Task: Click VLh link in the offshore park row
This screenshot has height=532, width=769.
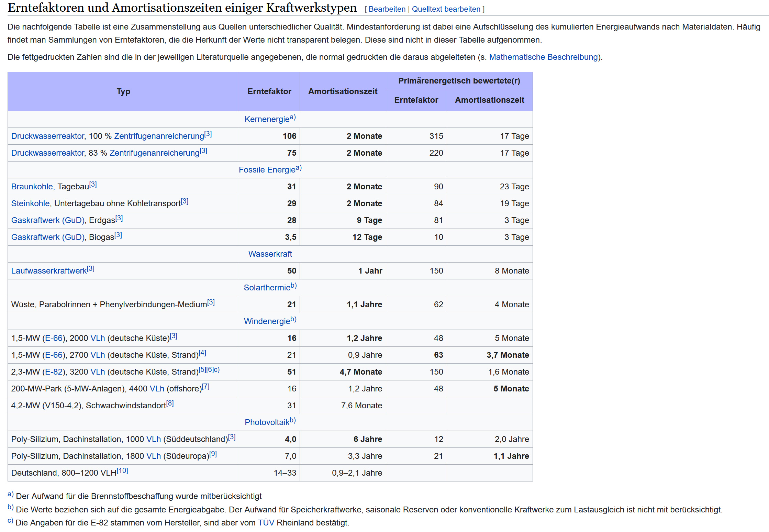Action: click(157, 389)
